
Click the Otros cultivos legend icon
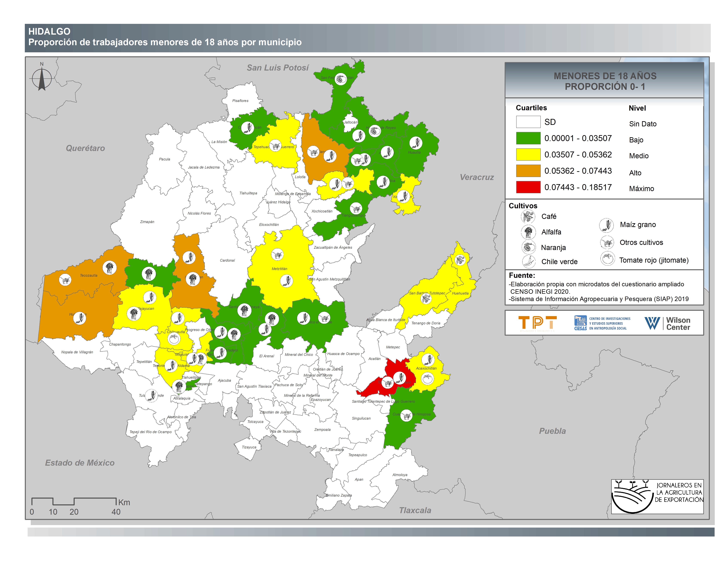point(607,242)
